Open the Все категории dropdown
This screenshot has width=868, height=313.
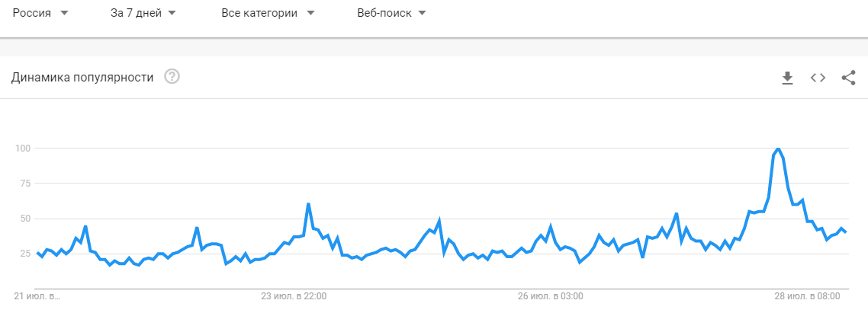[268, 13]
